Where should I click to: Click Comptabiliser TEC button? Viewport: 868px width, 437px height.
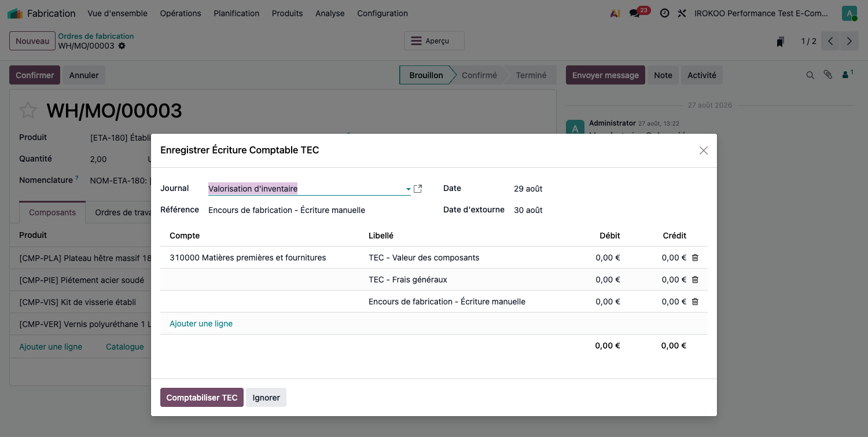pyautogui.click(x=202, y=398)
